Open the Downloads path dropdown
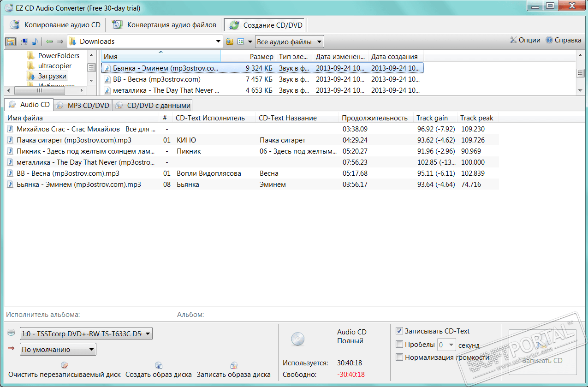 (x=219, y=42)
